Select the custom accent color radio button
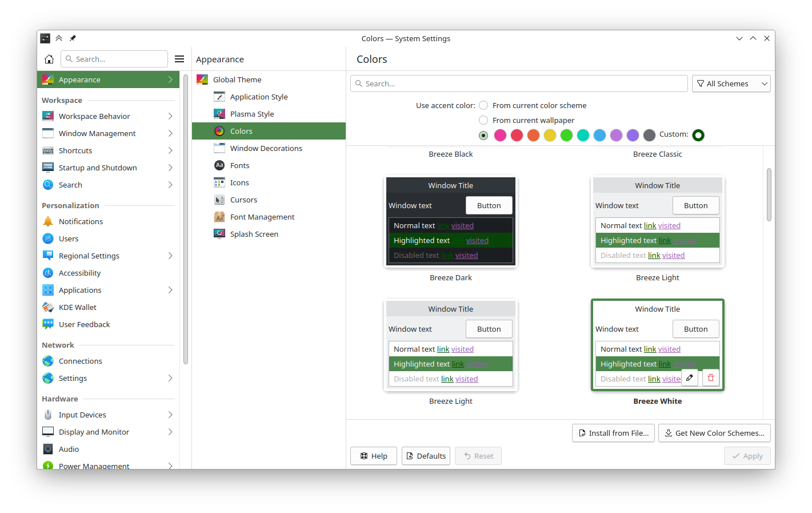Image resolution: width=812 pixels, height=513 pixels. coord(483,135)
